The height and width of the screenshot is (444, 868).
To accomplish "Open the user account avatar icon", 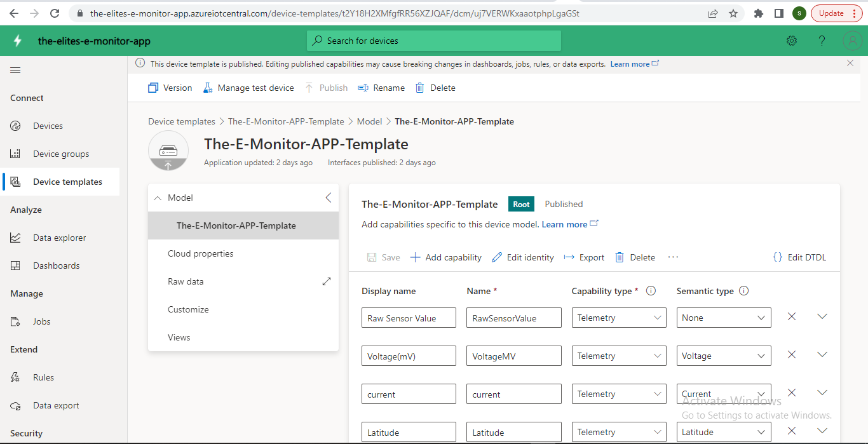I will [851, 41].
